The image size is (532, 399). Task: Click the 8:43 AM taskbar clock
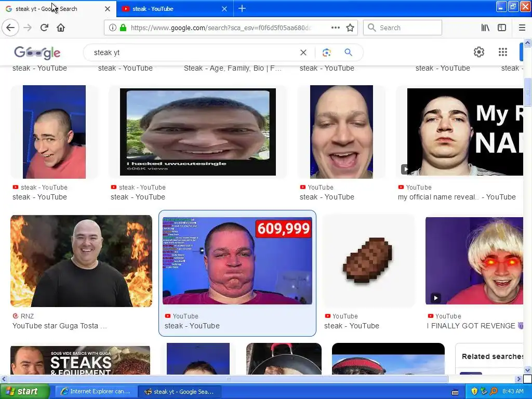click(513, 392)
